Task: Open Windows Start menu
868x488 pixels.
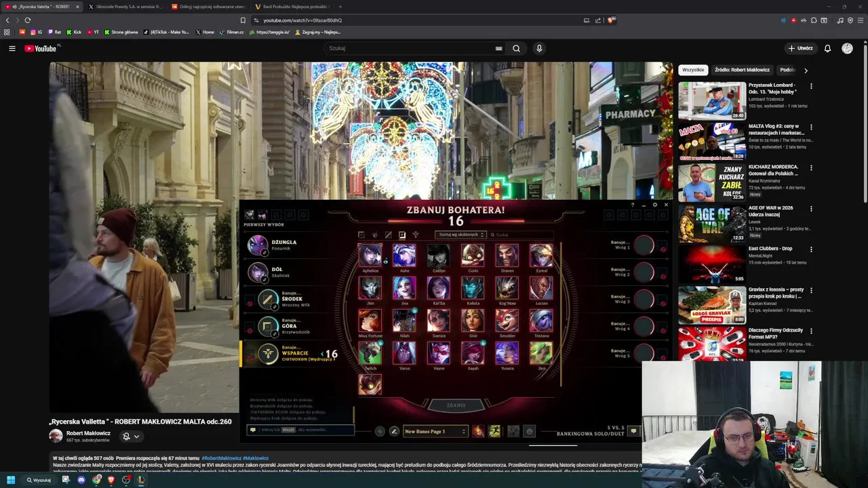Action: point(11,480)
